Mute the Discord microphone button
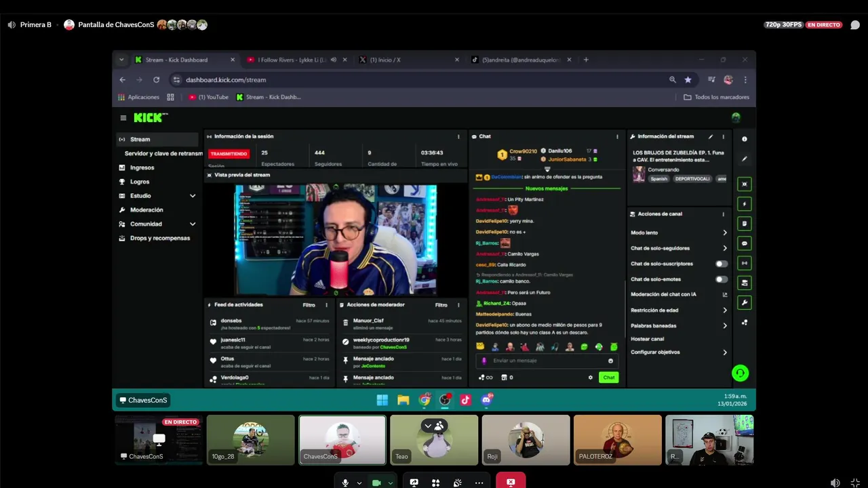 (x=345, y=483)
